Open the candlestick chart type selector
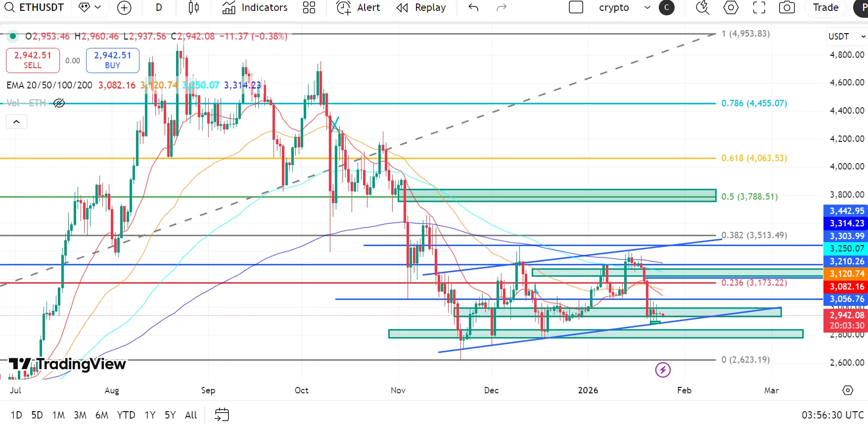This screenshot has width=868, height=424. point(194,7)
